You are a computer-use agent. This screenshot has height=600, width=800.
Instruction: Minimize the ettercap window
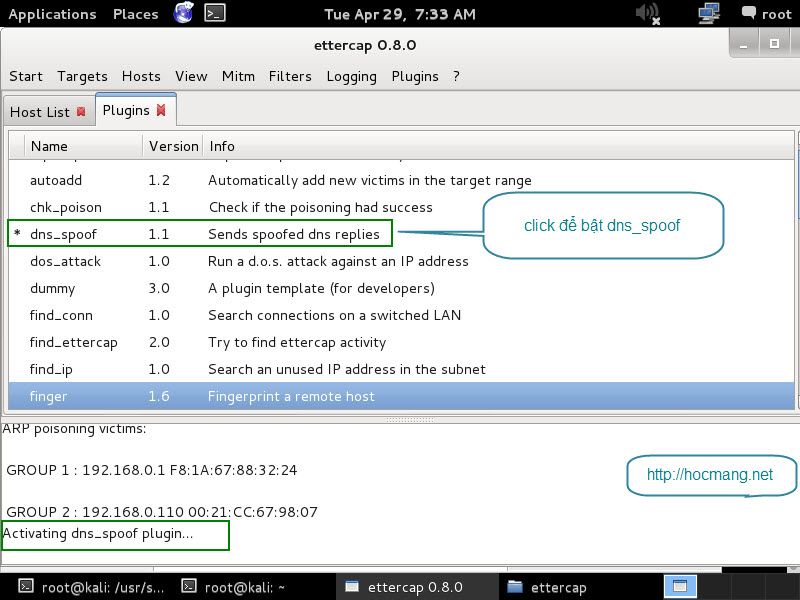744,44
